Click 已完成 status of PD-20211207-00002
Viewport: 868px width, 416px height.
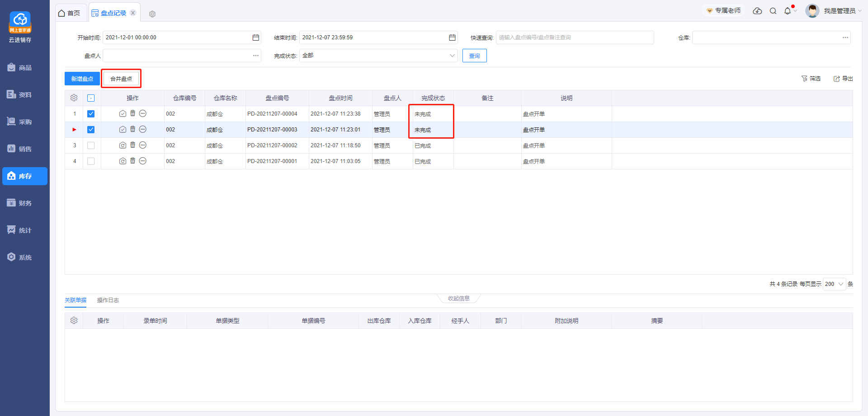[423, 146]
